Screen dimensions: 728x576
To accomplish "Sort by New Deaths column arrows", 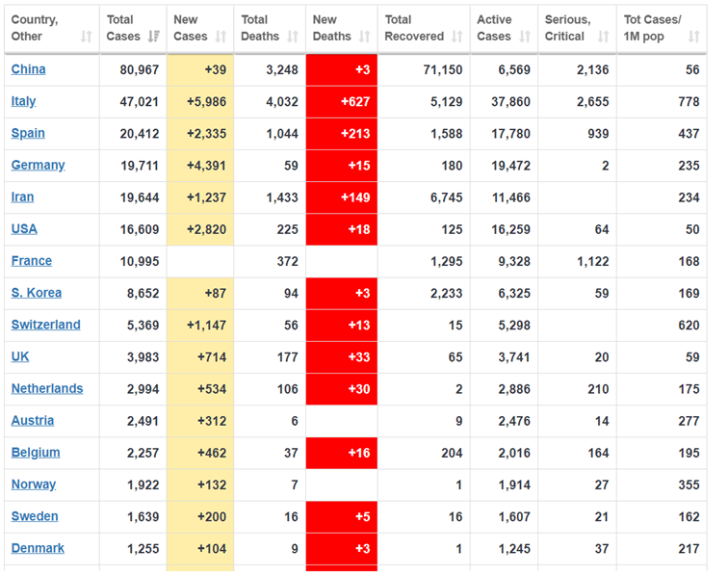I will (x=364, y=37).
